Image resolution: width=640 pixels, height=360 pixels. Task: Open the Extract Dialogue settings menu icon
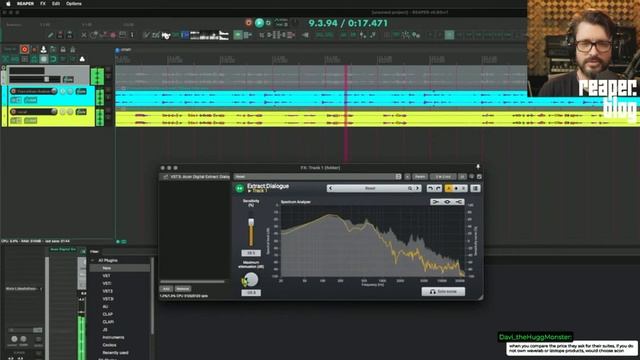pyautogui.click(x=475, y=188)
